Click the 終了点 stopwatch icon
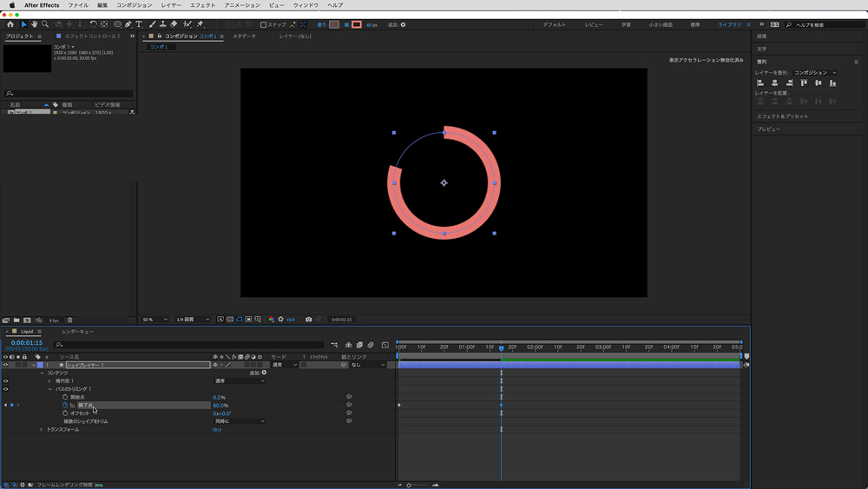 click(64, 406)
